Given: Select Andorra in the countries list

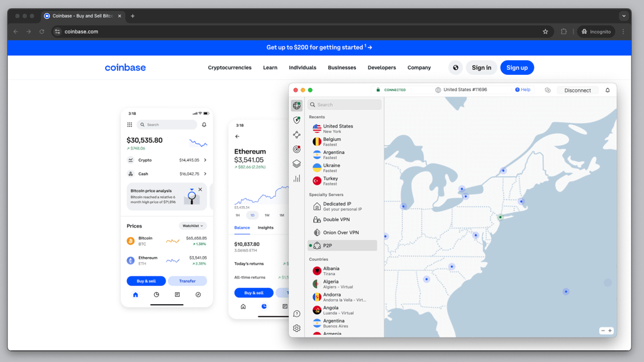Looking at the screenshot, I should tap(342, 297).
